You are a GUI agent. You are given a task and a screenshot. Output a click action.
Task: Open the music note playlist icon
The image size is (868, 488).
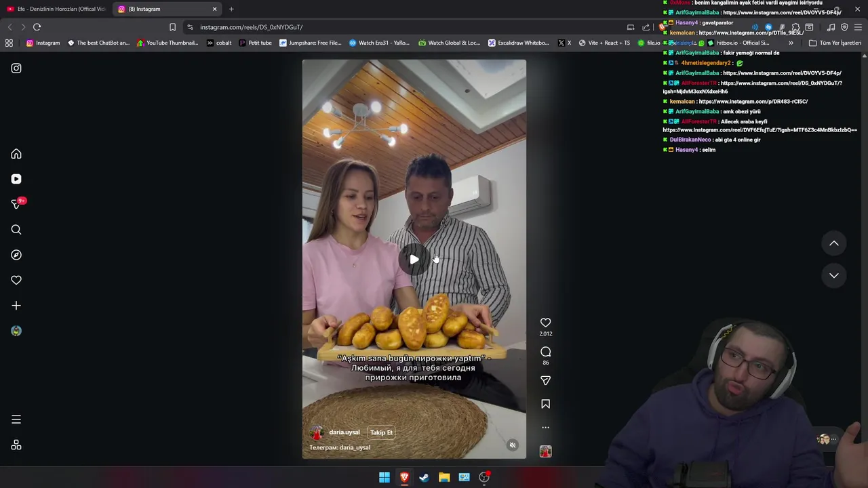pos(831,27)
